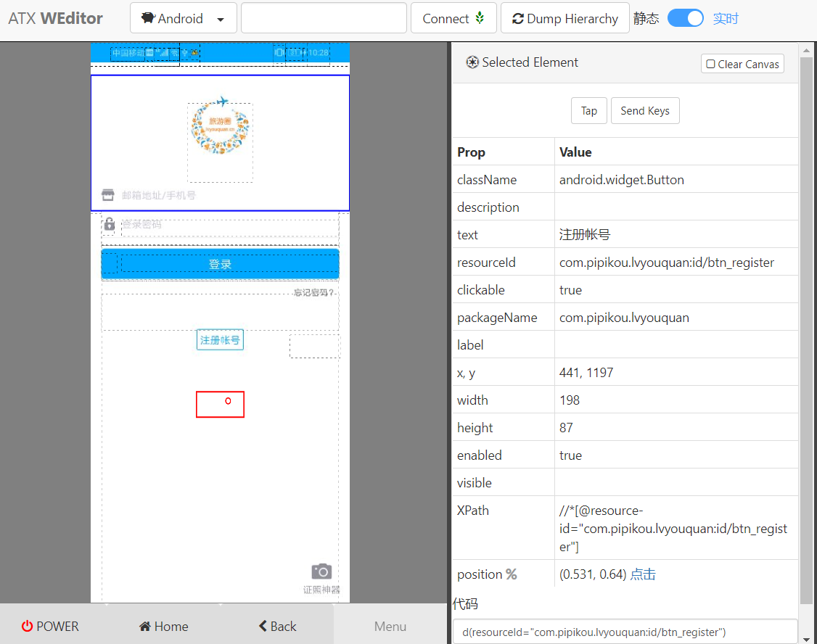This screenshot has width=817, height=644.
Task: Click the Back arrow icon
Action: 263,626
